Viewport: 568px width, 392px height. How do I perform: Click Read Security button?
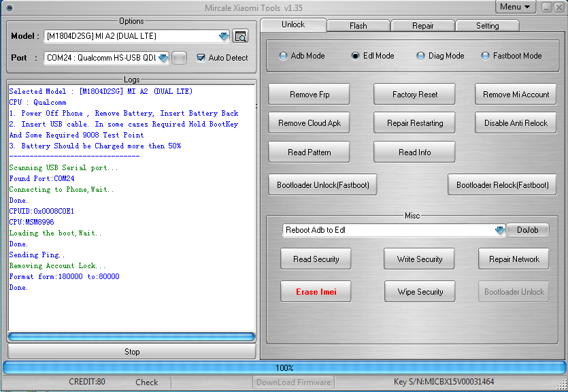pyautogui.click(x=316, y=259)
